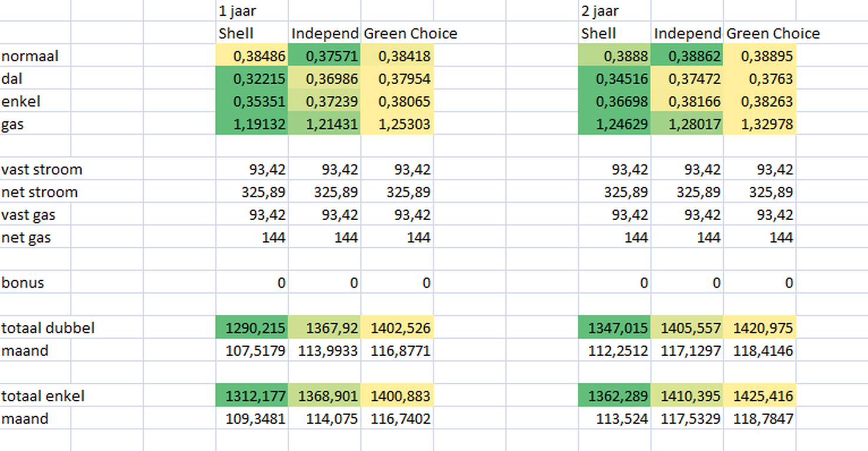Screen dimensions: 868x451
Task: Click the total cell 1402,526
Action: click(397, 327)
